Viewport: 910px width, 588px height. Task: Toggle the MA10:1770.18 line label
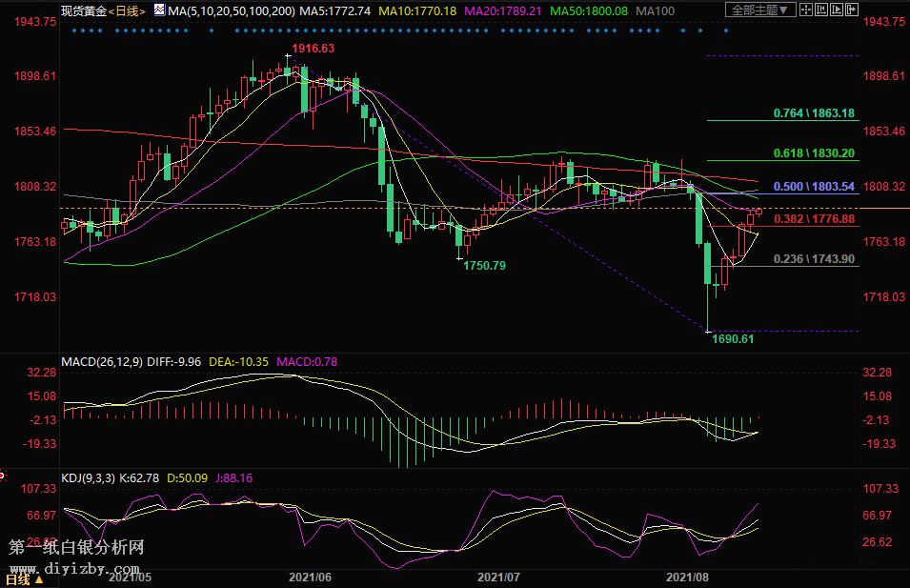tap(415, 10)
